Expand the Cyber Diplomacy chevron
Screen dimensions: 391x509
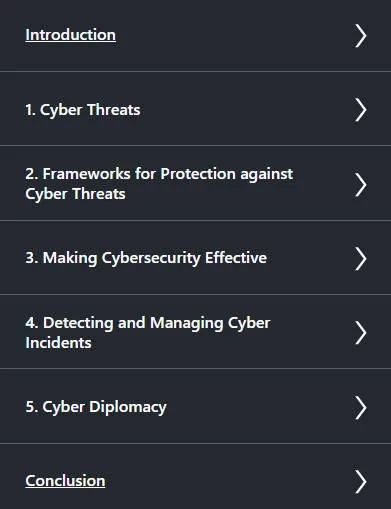(x=360, y=408)
